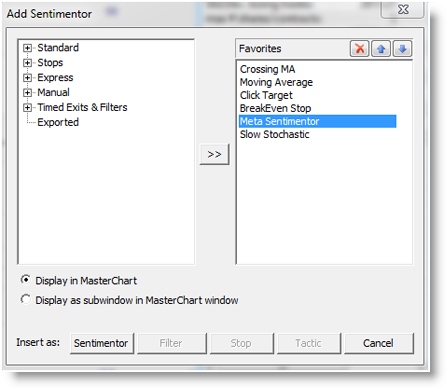Move favorite up with blue up arrow
This screenshot has width=446, height=388.
tap(381, 49)
